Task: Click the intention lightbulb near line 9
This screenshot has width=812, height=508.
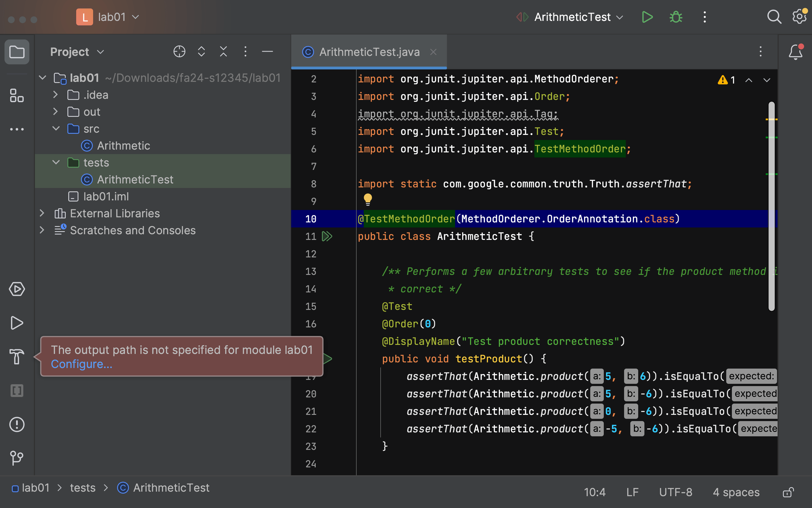Action: pos(368,199)
